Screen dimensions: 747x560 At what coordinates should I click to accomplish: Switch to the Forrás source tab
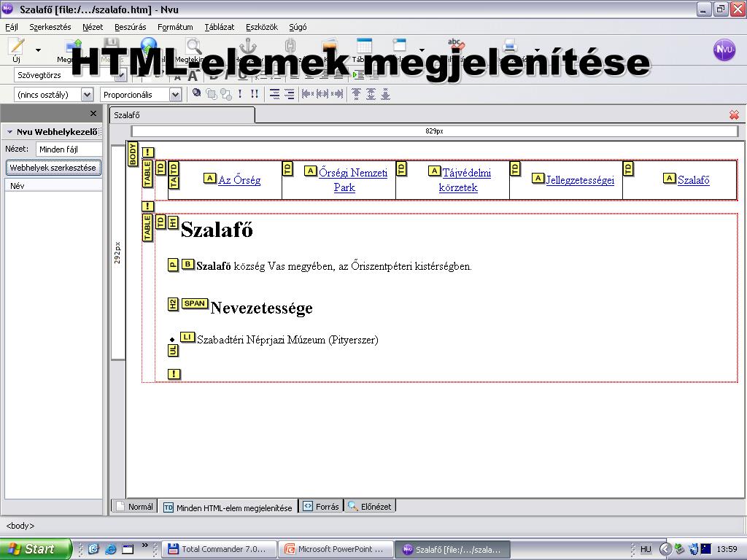click(322, 507)
